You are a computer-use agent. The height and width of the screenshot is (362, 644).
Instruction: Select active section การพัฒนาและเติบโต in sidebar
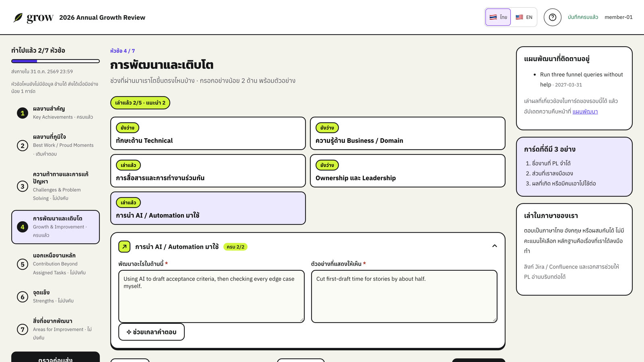(x=56, y=227)
